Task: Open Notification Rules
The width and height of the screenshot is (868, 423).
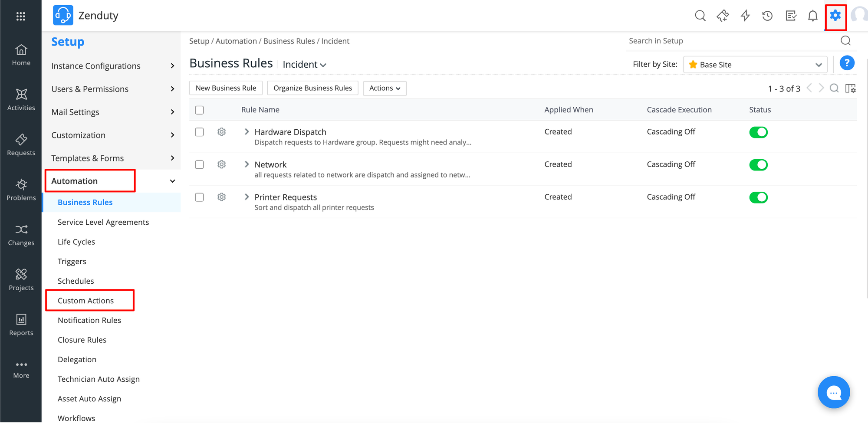Action: pyautogui.click(x=89, y=320)
